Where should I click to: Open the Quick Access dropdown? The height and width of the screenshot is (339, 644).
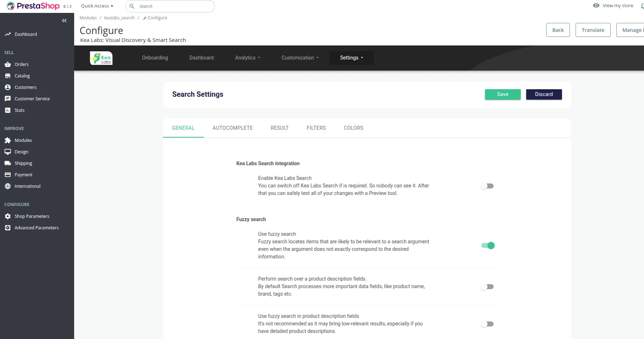(96, 6)
